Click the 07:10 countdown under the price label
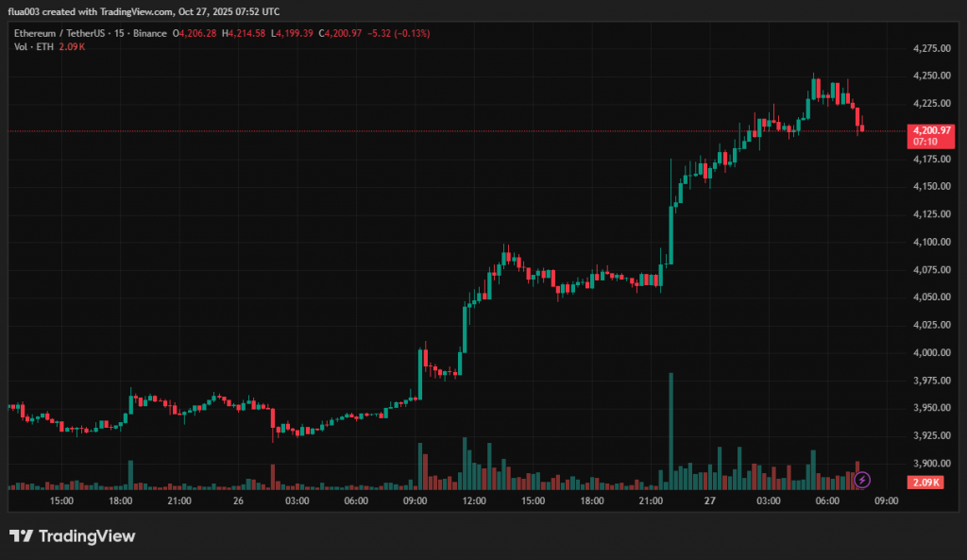This screenshot has width=967, height=560. coord(925,142)
